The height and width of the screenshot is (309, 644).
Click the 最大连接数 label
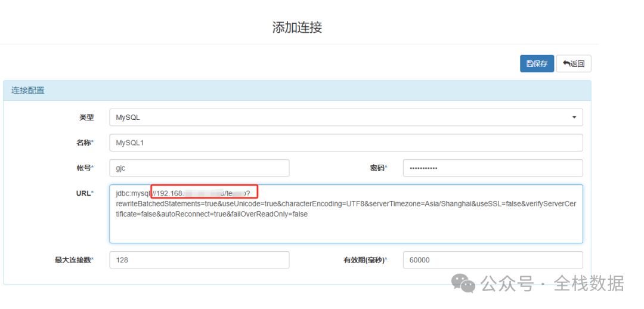pos(74,260)
